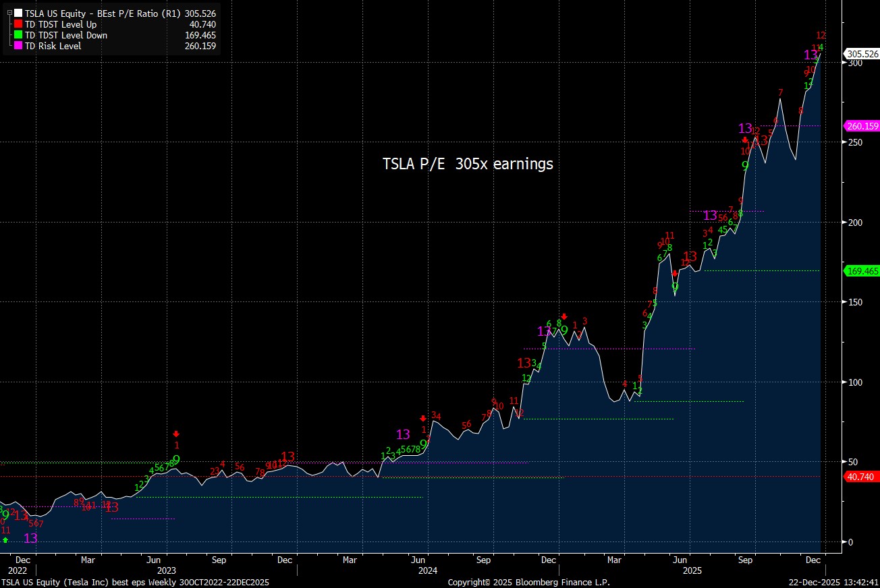Collapse the TSLA US Equity legend tree
The image size is (880, 588).
point(9,13)
